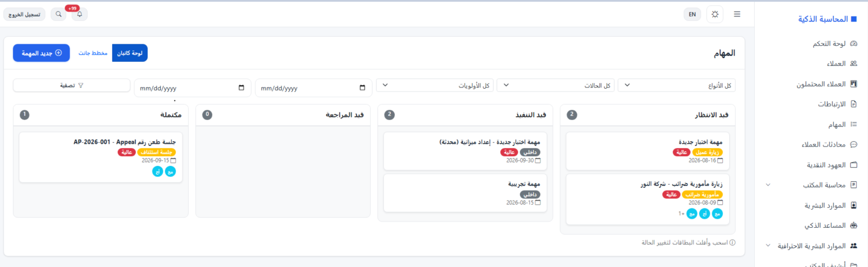Click the مأمورية ضرائب yellow tag
This screenshot has height=267, width=868.
pos(702,194)
